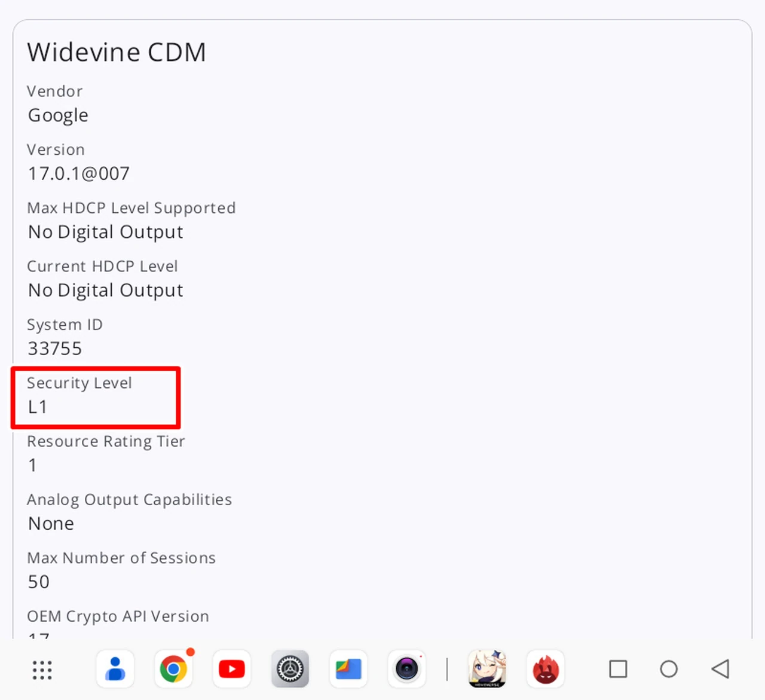
Task: Select the Max Number of Sessions value
Action: click(x=39, y=582)
